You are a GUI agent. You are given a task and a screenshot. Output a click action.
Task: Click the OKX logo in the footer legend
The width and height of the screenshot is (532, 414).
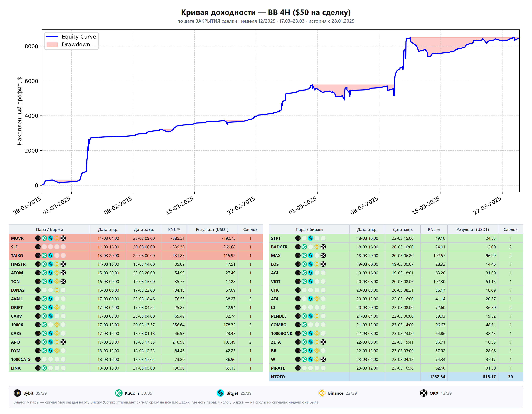(424, 393)
